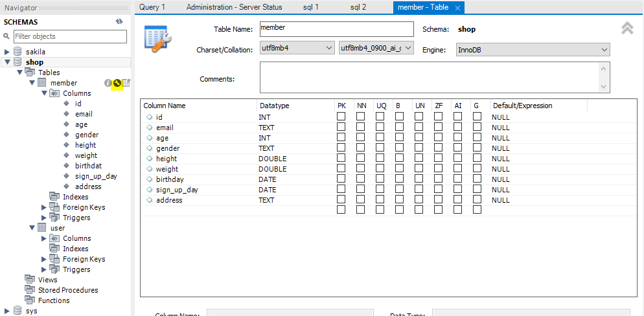This screenshot has height=316, width=644.
Task: Click the user table icon in tree
Action: point(42,228)
